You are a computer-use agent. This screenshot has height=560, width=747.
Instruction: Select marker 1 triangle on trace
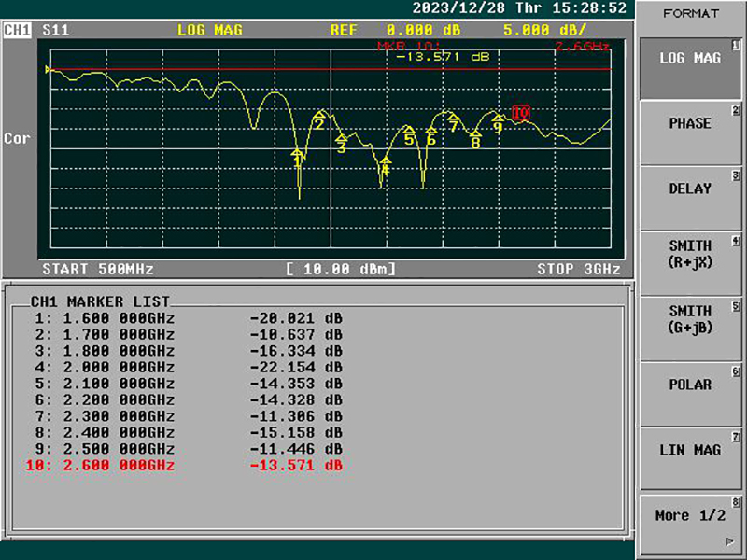[297, 153]
